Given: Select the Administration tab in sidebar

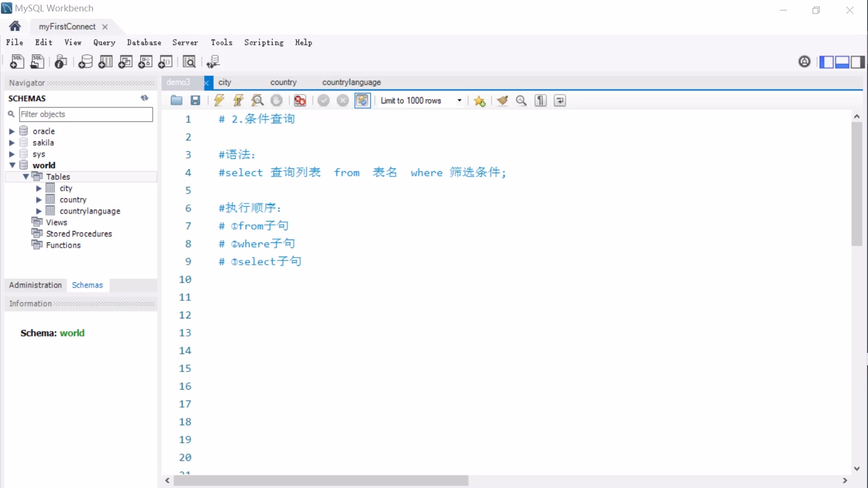Looking at the screenshot, I should (x=35, y=285).
